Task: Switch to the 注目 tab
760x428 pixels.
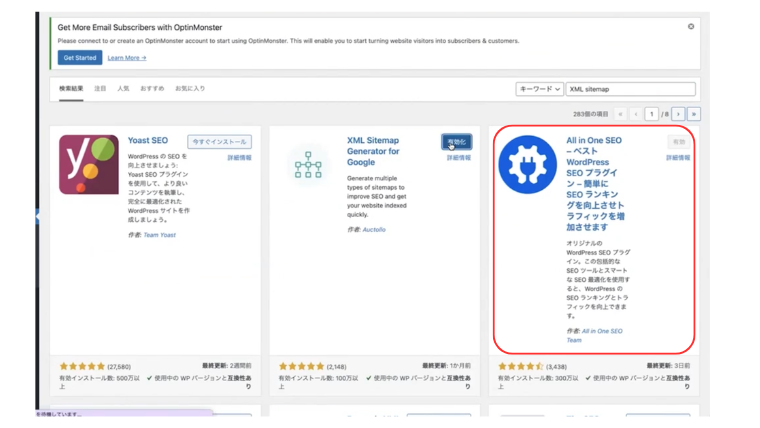Action: [x=100, y=89]
